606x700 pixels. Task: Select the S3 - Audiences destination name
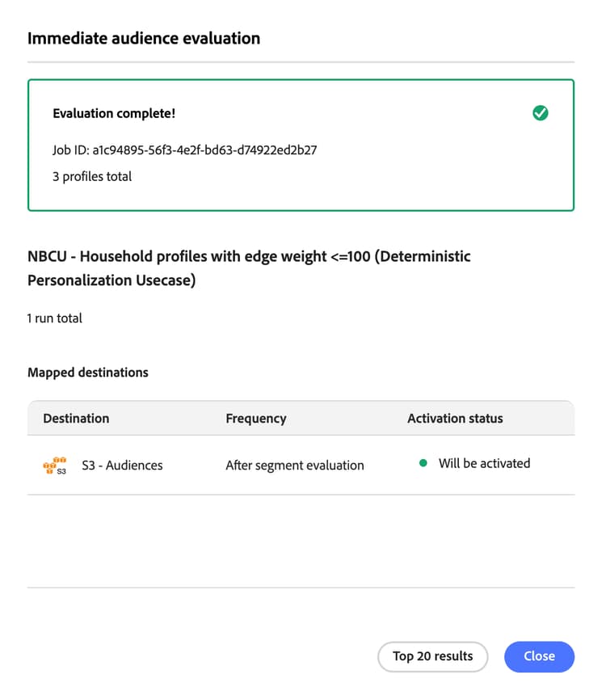point(122,465)
